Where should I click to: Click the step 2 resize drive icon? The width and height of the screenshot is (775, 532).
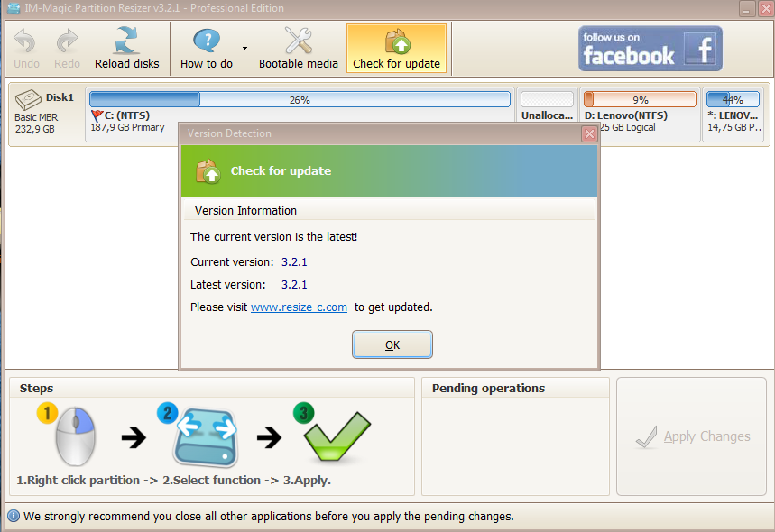pyautogui.click(x=205, y=437)
